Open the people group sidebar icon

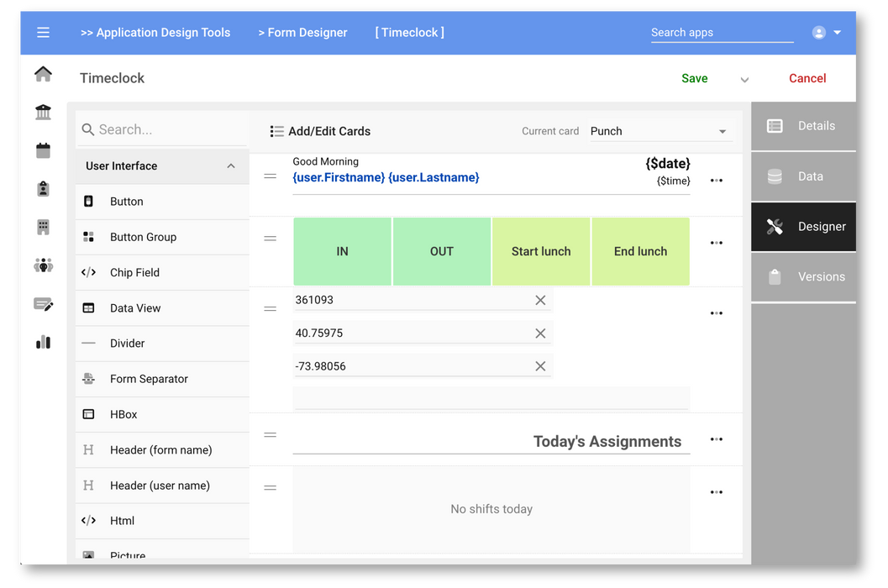43,265
